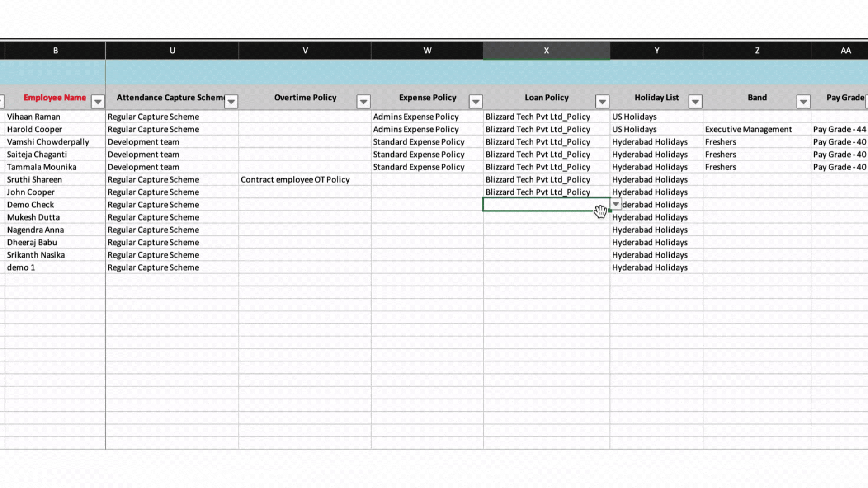Viewport: 868px width, 488px height.
Task: Click the Overtime Policy filter button
Action: pos(363,102)
